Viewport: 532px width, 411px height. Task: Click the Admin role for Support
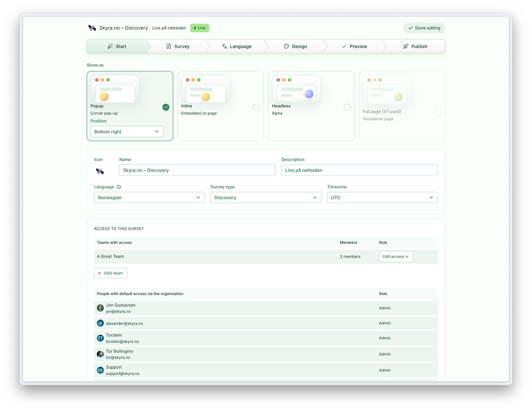[385, 370]
